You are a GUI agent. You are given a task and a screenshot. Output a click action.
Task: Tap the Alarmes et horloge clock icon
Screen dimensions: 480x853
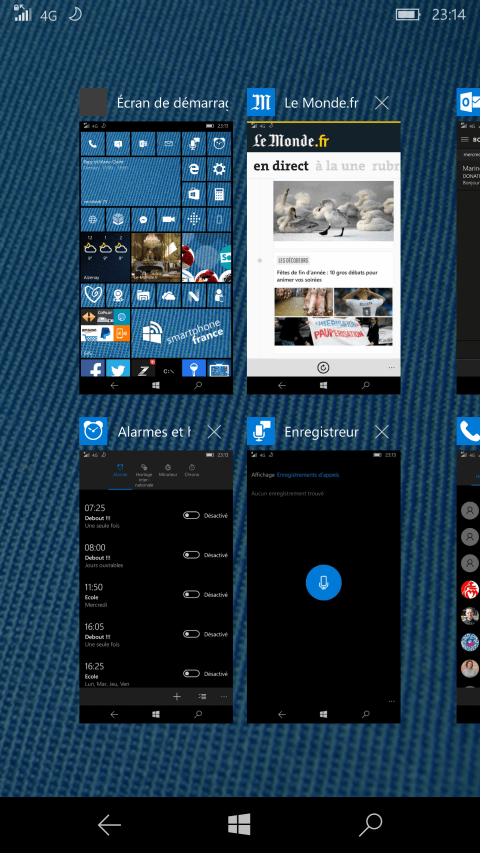click(x=93, y=431)
